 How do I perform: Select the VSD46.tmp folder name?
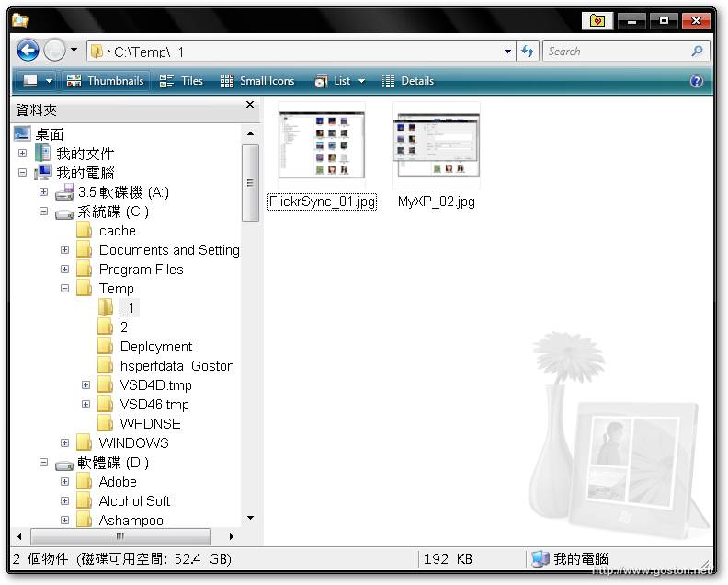[x=154, y=404]
